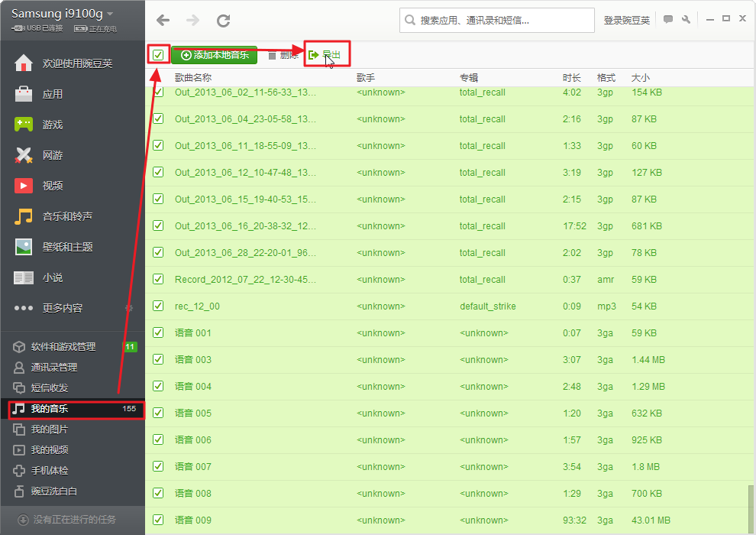Click gear icon next to 更多内容
The image size is (756, 535).
(129, 308)
